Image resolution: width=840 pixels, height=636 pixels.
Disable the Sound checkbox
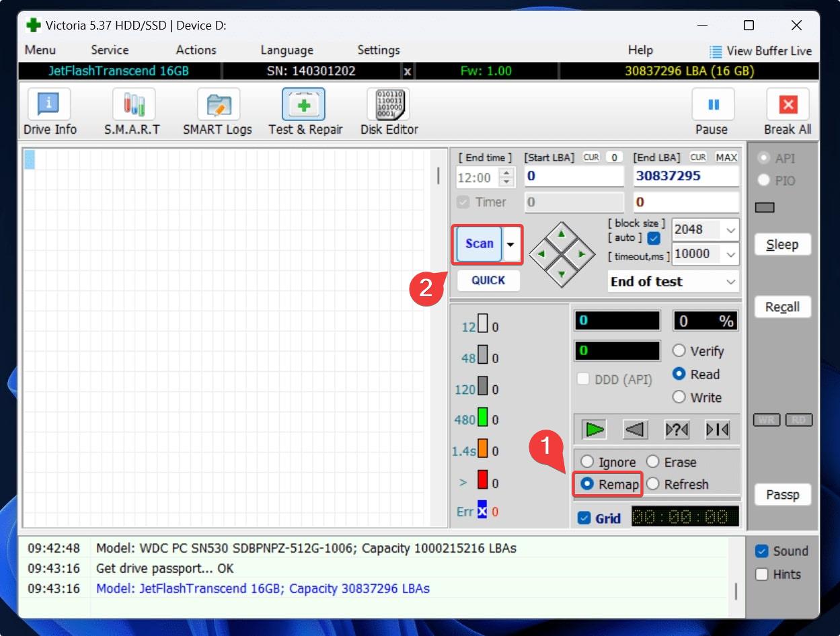point(761,551)
